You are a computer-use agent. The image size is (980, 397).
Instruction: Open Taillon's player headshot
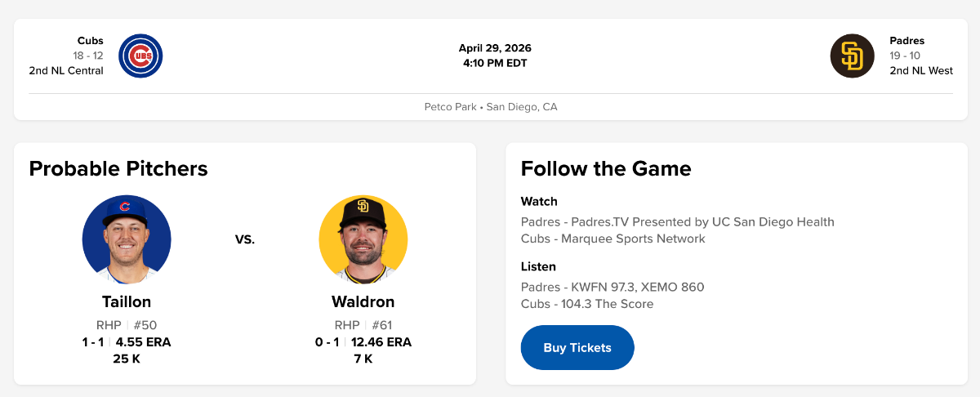coord(127,239)
